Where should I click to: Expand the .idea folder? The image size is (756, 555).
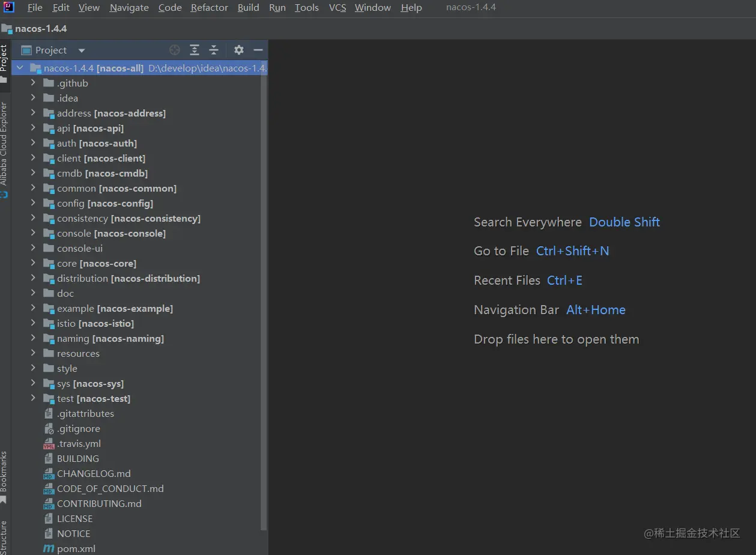tap(33, 98)
